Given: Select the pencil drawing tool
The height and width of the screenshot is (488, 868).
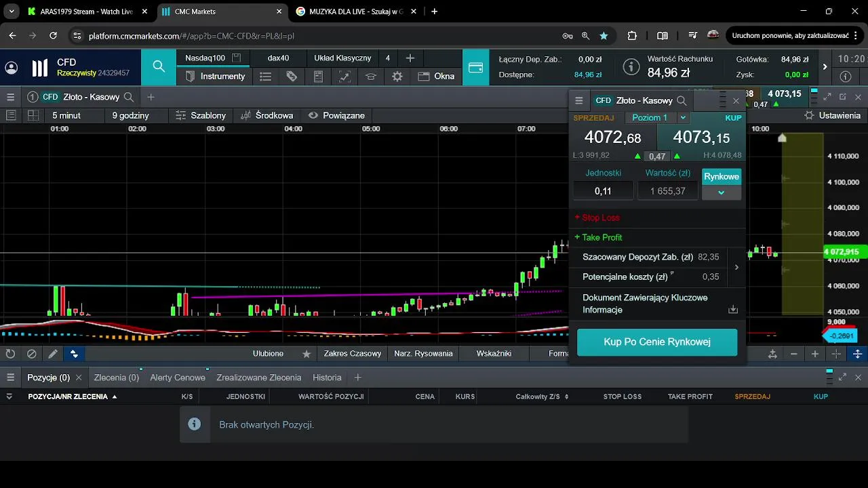Looking at the screenshot, I should pyautogui.click(x=52, y=354).
